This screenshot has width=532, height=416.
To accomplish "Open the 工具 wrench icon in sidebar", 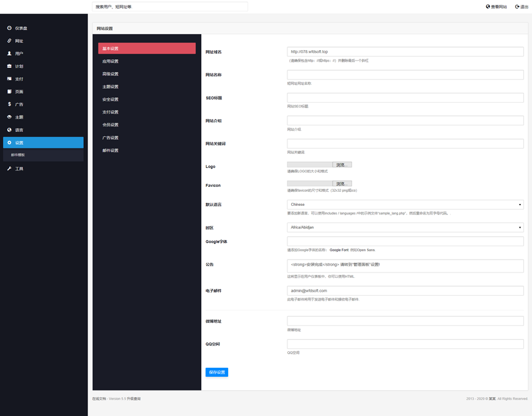I will click(9, 169).
